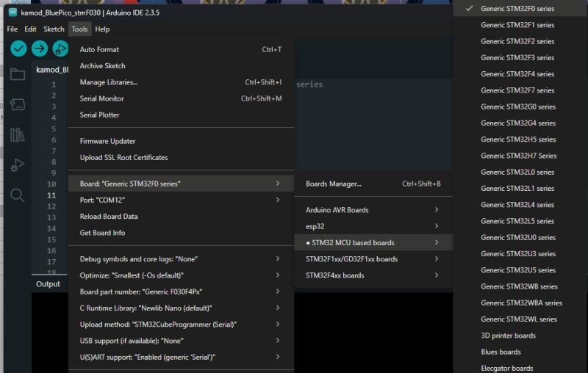Open the Search magnifier sidebar icon
The image size is (588, 373).
coord(17,195)
